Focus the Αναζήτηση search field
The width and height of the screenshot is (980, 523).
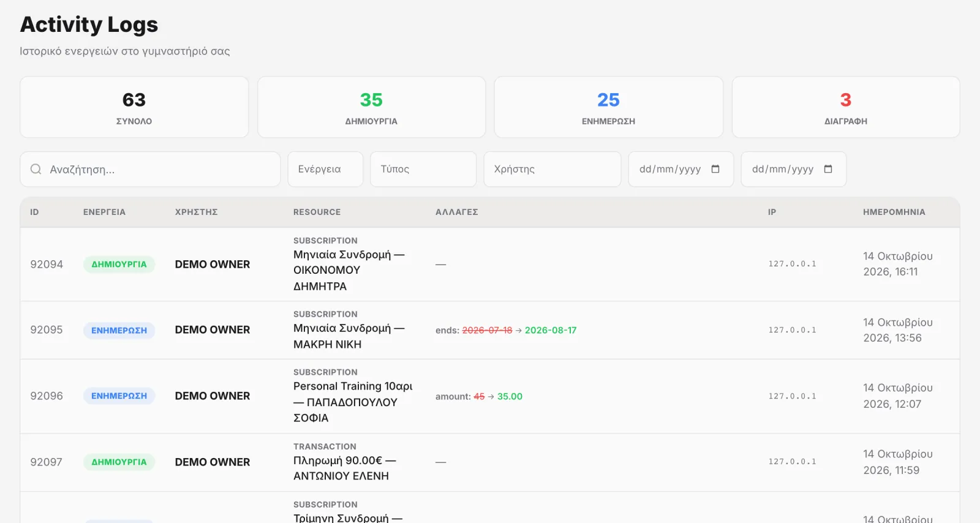tap(150, 169)
